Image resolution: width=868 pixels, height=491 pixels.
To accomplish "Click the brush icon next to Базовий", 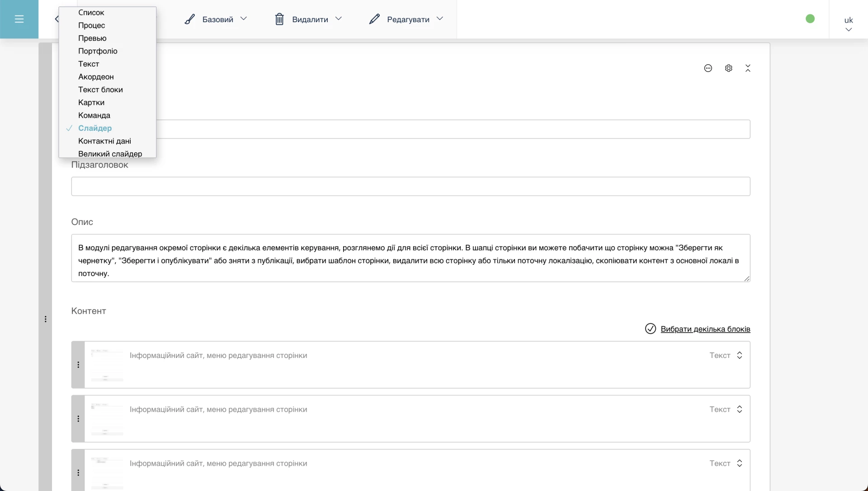I will [x=189, y=19].
